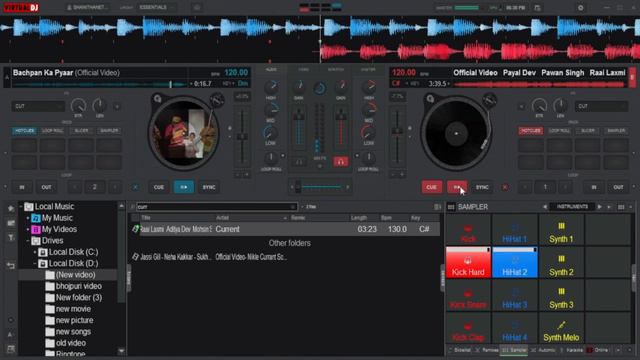Click the browser search field
This screenshot has width=640, height=360.
point(216,207)
